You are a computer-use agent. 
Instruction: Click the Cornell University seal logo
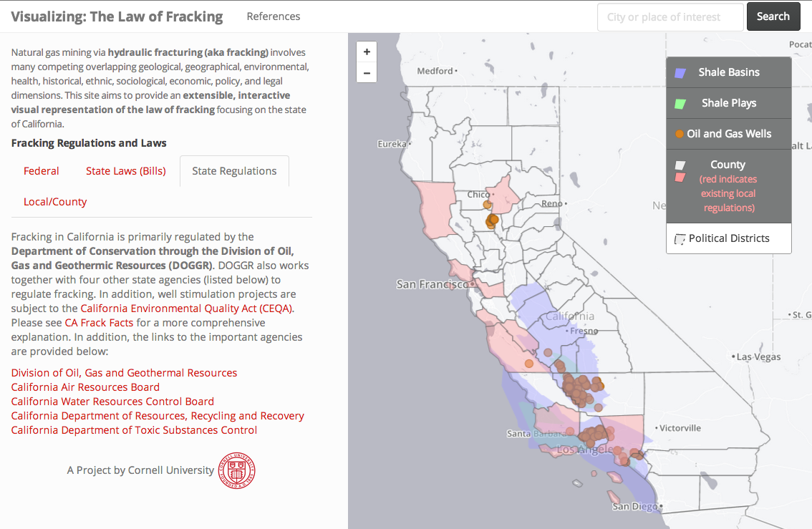(x=237, y=470)
